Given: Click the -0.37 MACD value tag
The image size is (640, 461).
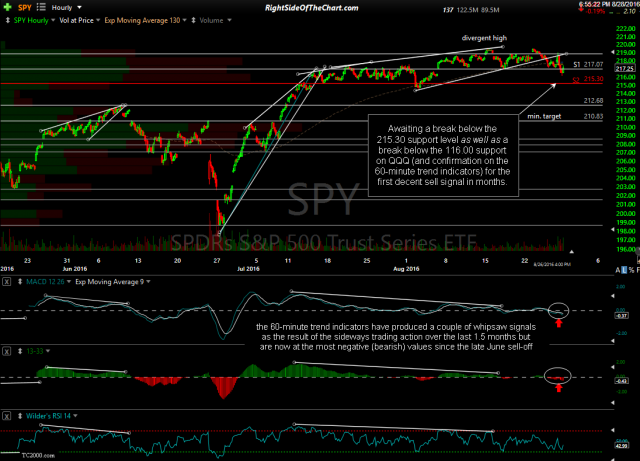Looking at the screenshot, I should [x=622, y=316].
